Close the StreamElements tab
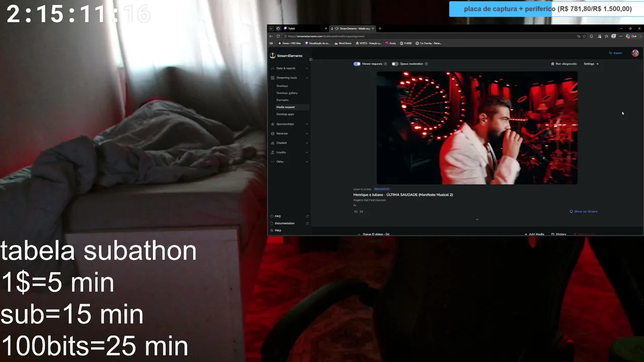The width and height of the screenshot is (644, 362). (x=373, y=28)
